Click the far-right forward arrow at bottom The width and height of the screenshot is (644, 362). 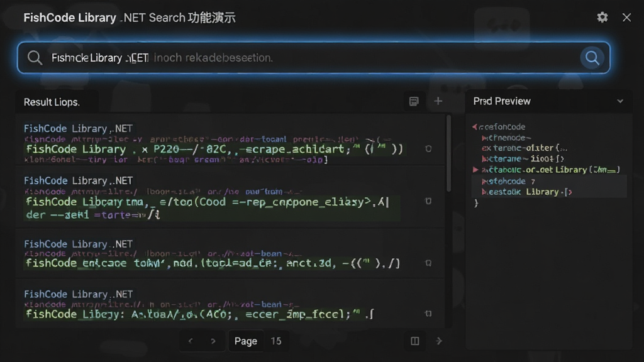[x=438, y=341]
